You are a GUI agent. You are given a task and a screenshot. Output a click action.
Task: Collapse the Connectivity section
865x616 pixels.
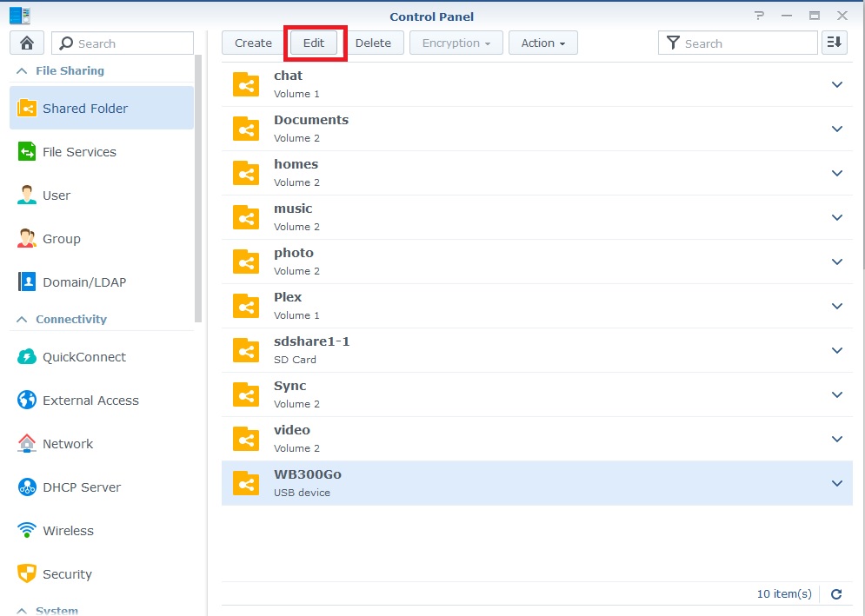tap(22, 320)
